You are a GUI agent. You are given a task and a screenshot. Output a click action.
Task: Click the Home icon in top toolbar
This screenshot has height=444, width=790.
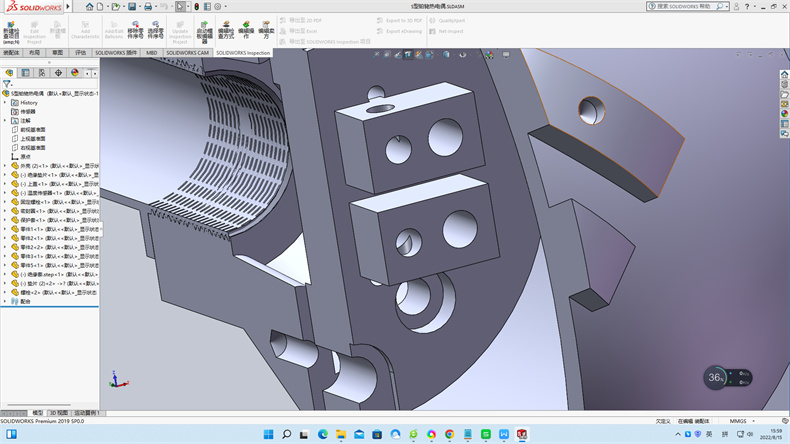click(89, 6)
